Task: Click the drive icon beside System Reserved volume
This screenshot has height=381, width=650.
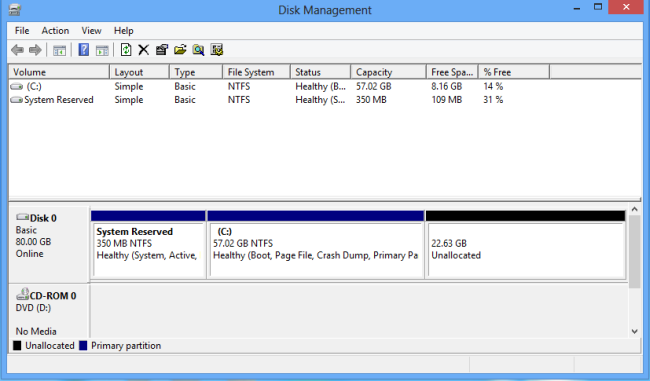Action: [17, 100]
